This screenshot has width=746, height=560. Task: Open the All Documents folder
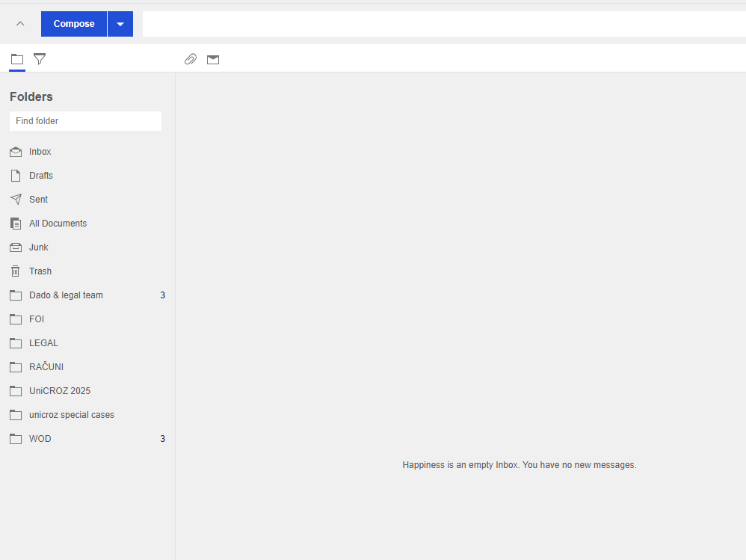[x=87, y=224]
